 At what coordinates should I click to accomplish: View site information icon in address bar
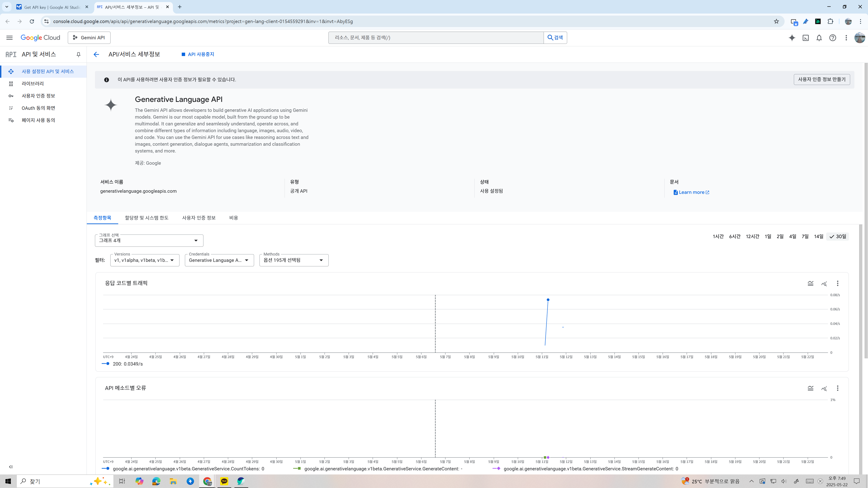(x=47, y=21)
